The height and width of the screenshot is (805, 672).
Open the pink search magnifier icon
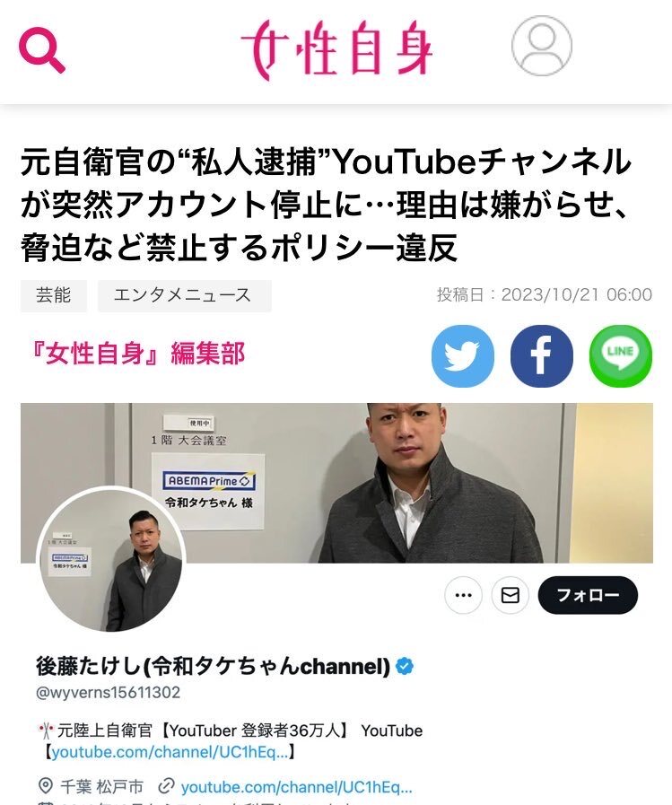click(x=42, y=49)
